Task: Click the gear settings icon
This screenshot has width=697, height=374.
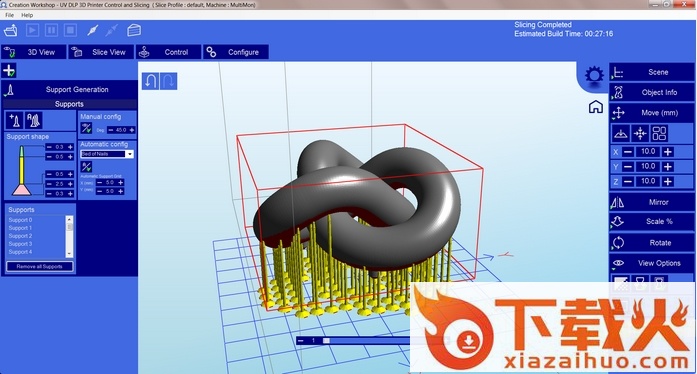Action: click(594, 75)
